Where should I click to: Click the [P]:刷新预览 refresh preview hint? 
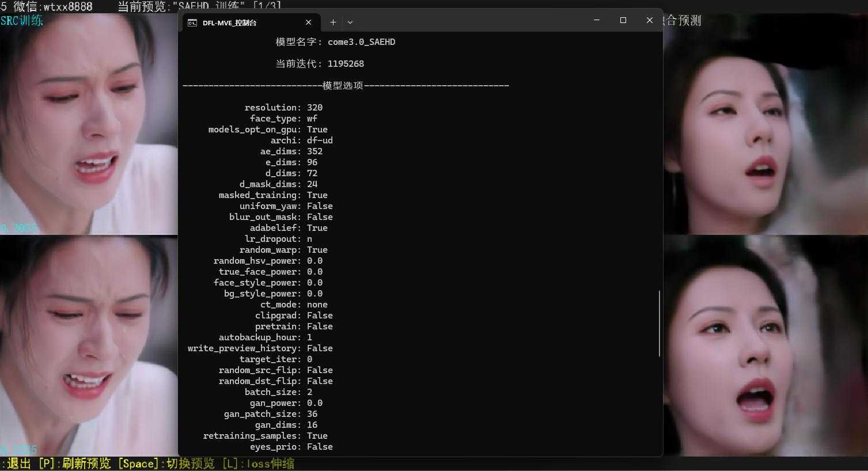point(74,463)
